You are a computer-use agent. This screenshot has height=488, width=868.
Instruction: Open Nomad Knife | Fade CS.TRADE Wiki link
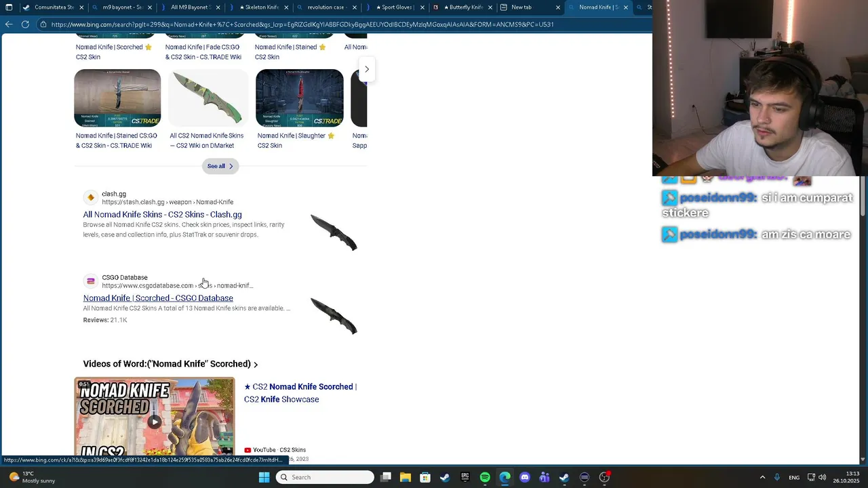coord(203,52)
